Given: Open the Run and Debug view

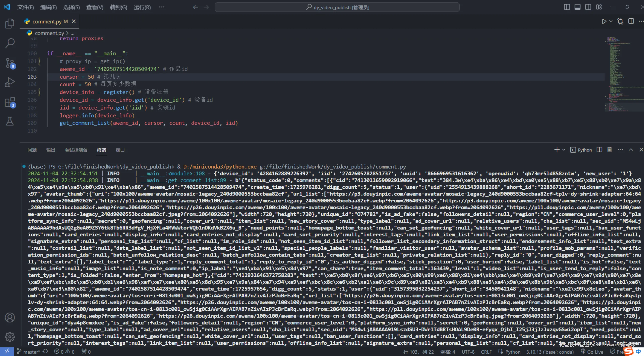Looking at the screenshot, I should click(x=10, y=82).
